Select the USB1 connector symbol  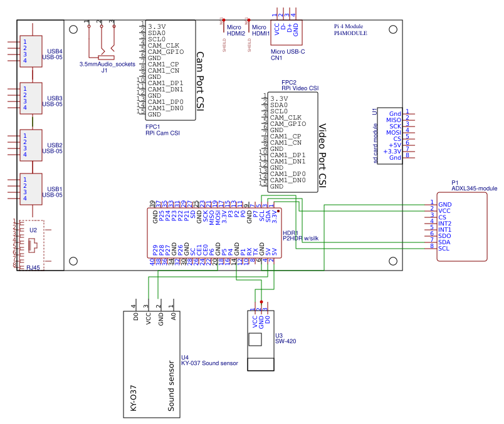tap(31, 189)
